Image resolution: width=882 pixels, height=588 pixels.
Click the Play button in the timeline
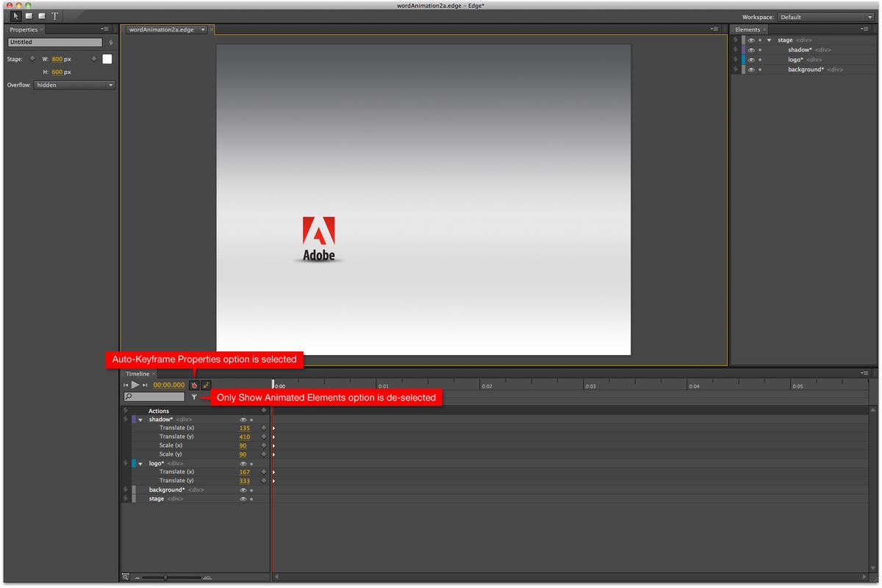(x=135, y=384)
